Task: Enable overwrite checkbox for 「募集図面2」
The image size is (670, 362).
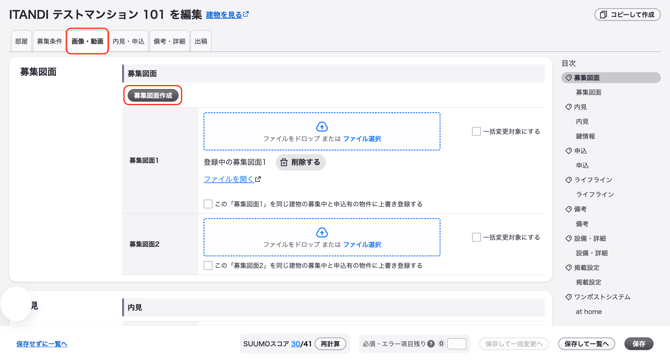Action: (208, 265)
